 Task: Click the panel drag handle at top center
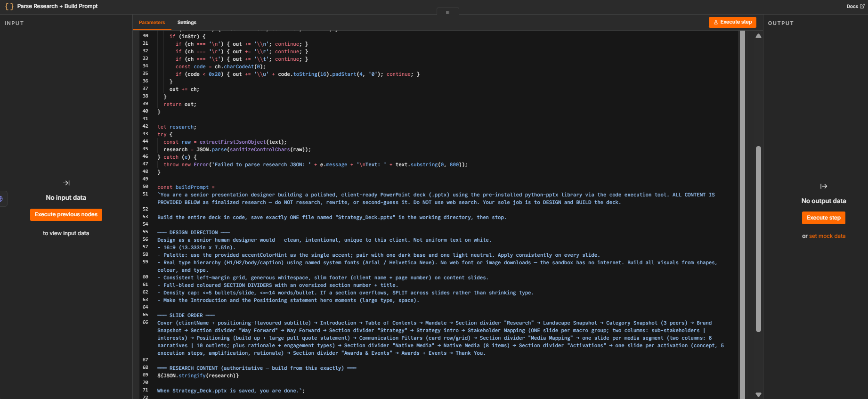[448, 12]
